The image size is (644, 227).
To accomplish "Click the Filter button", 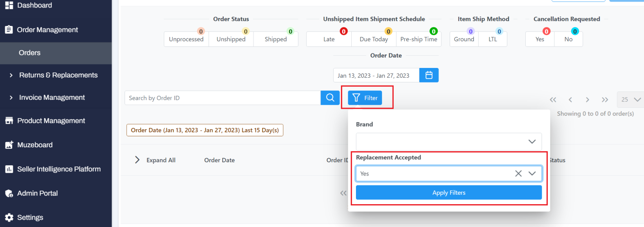I will click(x=365, y=98).
